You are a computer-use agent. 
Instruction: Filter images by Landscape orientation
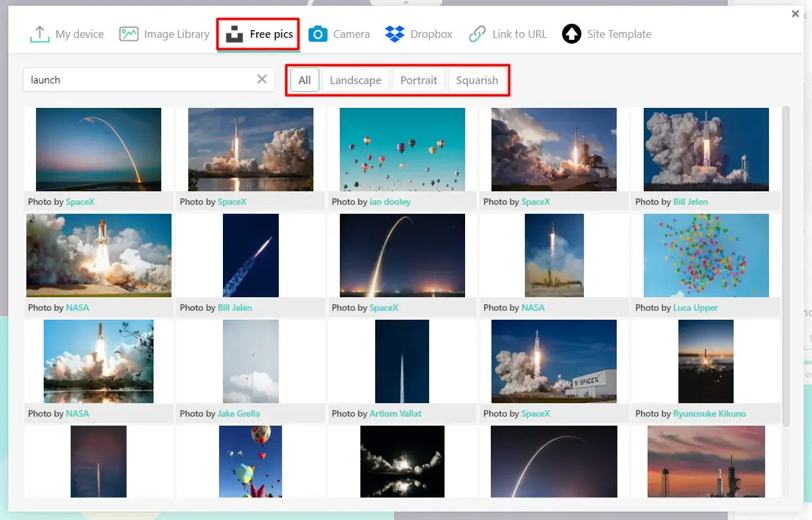(x=355, y=80)
